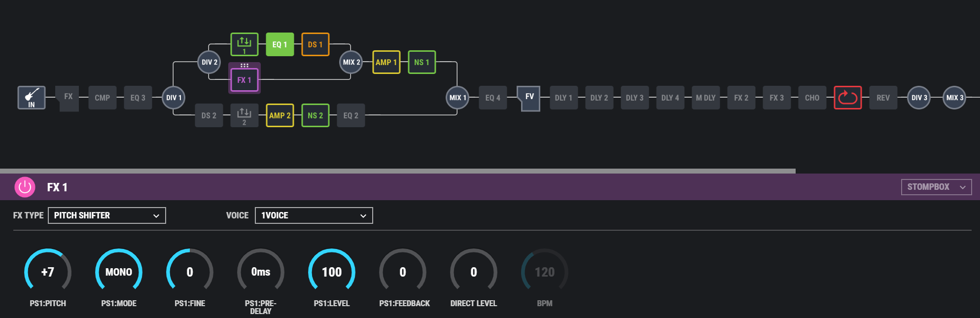Screen dimensions: 980x318
Task: Select the DLY 1 delay block
Action: point(564,98)
